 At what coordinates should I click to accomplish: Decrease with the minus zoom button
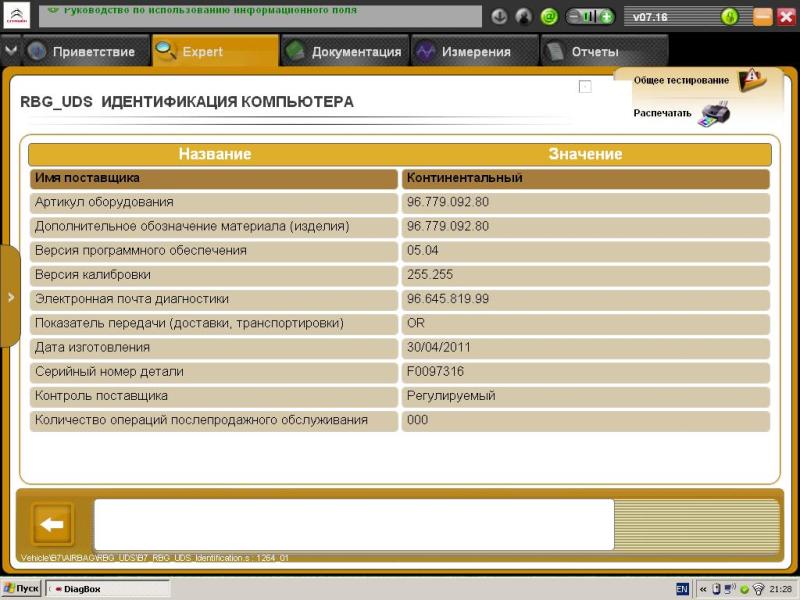[x=573, y=17]
